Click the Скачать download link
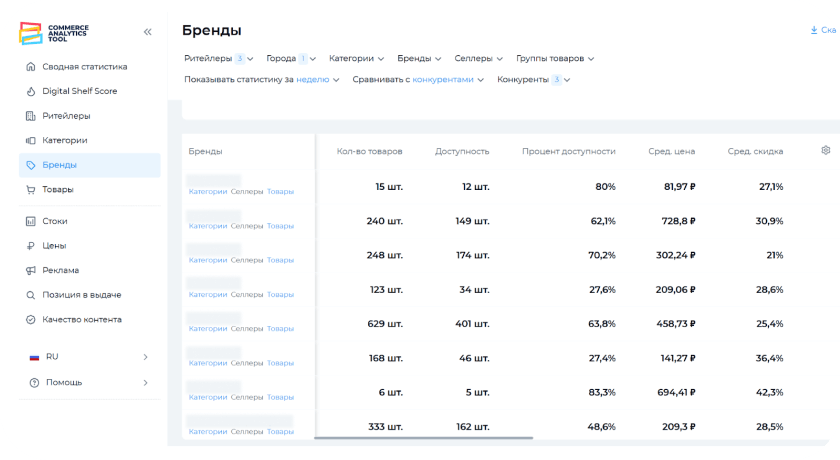 824,30
